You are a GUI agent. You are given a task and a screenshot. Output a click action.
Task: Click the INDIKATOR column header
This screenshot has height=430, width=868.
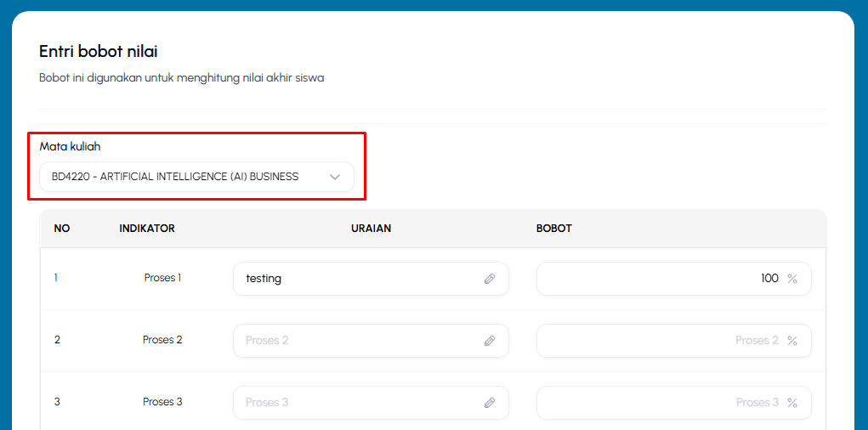[147, 229]
